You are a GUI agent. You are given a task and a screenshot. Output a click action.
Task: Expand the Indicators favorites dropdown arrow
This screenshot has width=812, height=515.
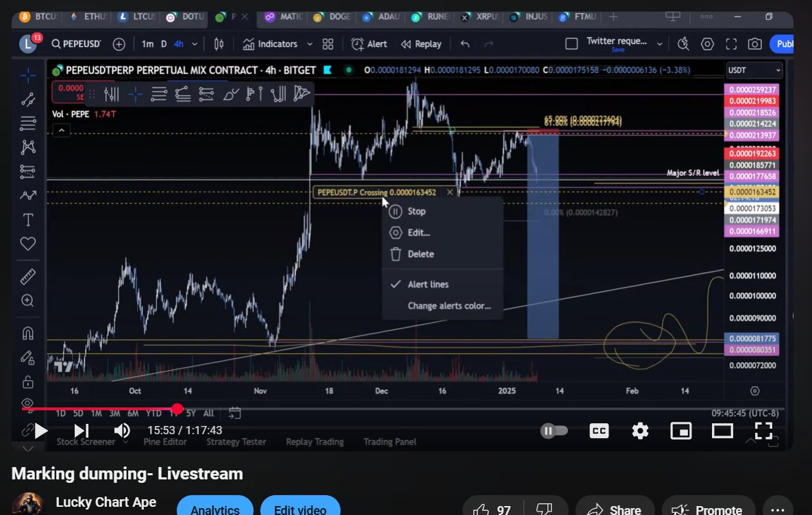[310, 44]
